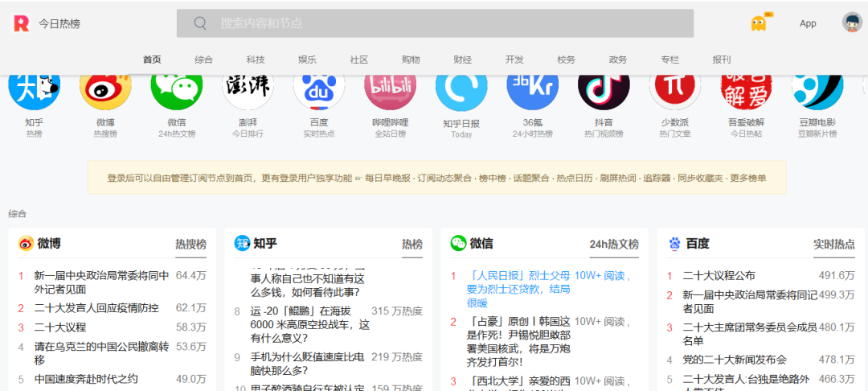Open the 24h热文榜 link in 微信 card
868x391 pixels.
(x=614, y=245)
